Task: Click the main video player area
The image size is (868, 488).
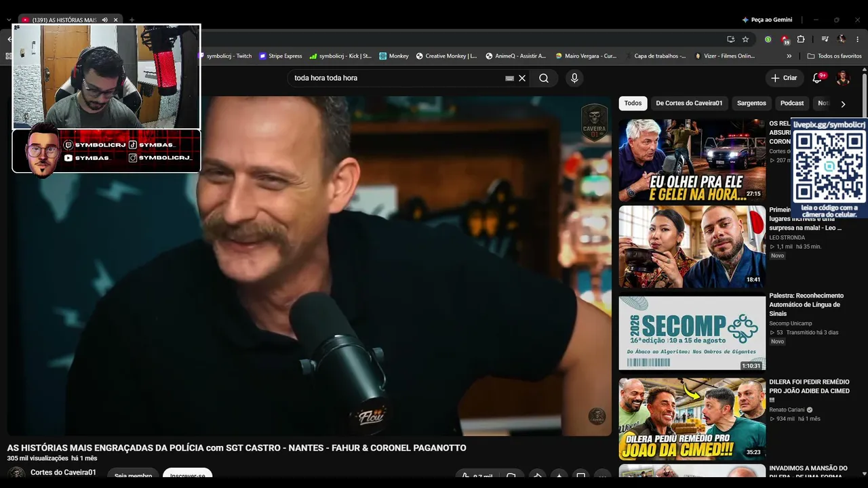Action: (x=309, y=266)
